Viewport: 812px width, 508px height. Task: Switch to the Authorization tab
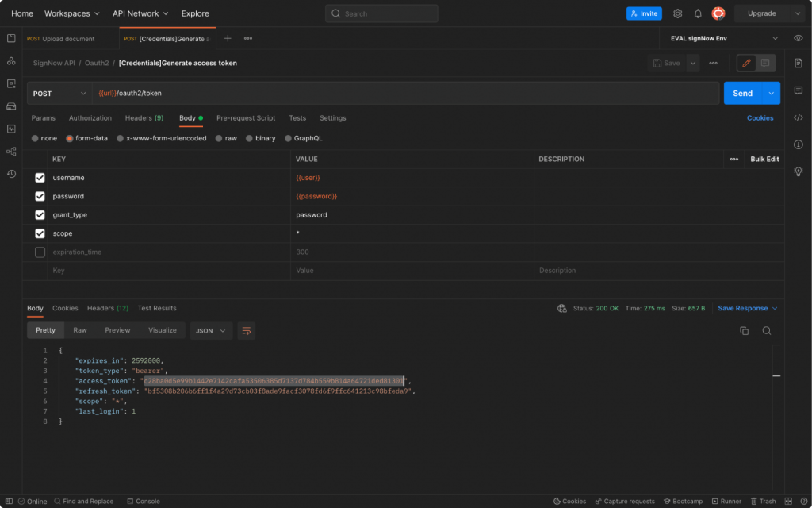[90, 118]
